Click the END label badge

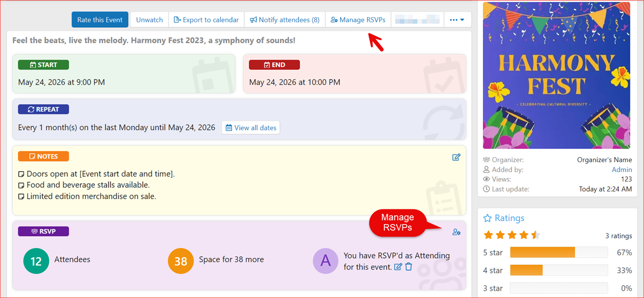[x=274, y=65]
